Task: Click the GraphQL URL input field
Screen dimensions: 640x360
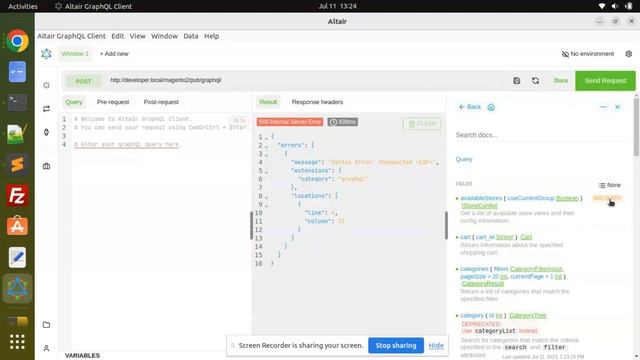Action: (x=306, y=80)
